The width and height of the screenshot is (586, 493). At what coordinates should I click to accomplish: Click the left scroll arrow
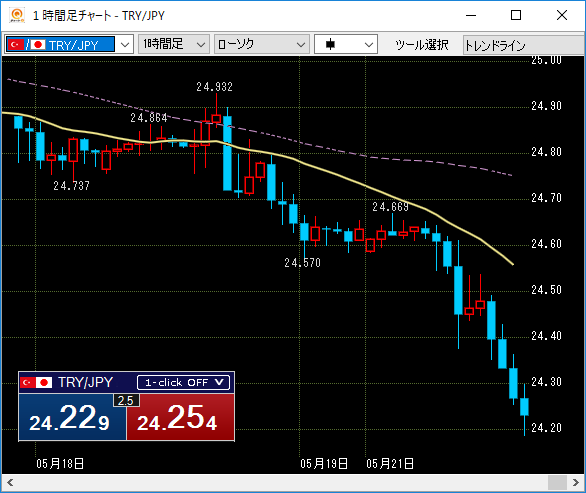(10, 483)
